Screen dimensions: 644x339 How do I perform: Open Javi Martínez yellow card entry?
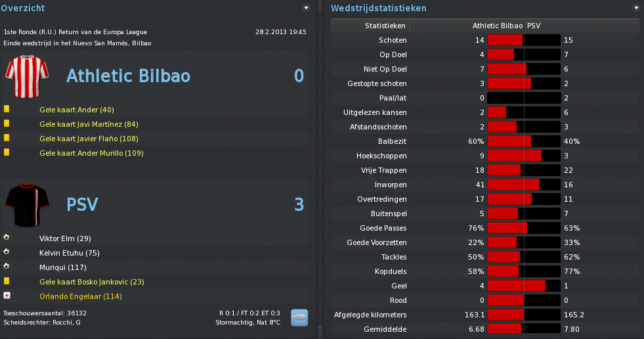pyautogui.click(x=89, y=124)
